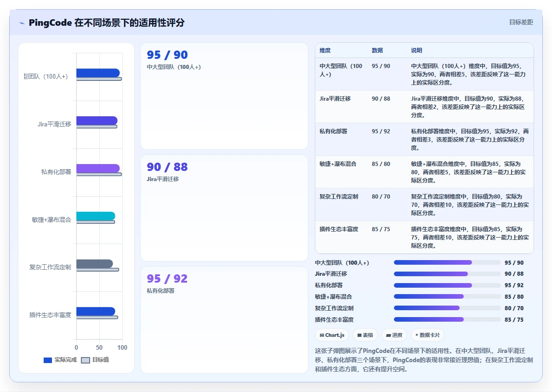
Task: Click the 敏捷+瀑布混合 progress bar
Action: coord(447,297)
